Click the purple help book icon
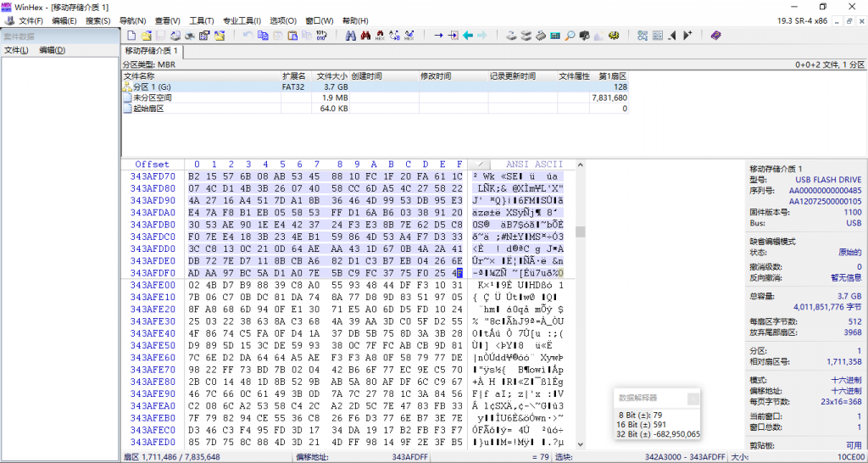The image size is (868, 463). 715,36
